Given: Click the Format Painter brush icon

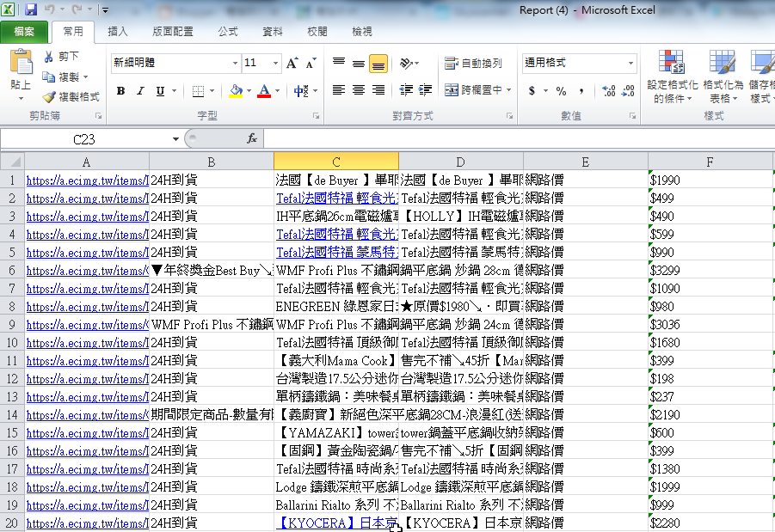Looking at the screenshot, I should 48,97.
